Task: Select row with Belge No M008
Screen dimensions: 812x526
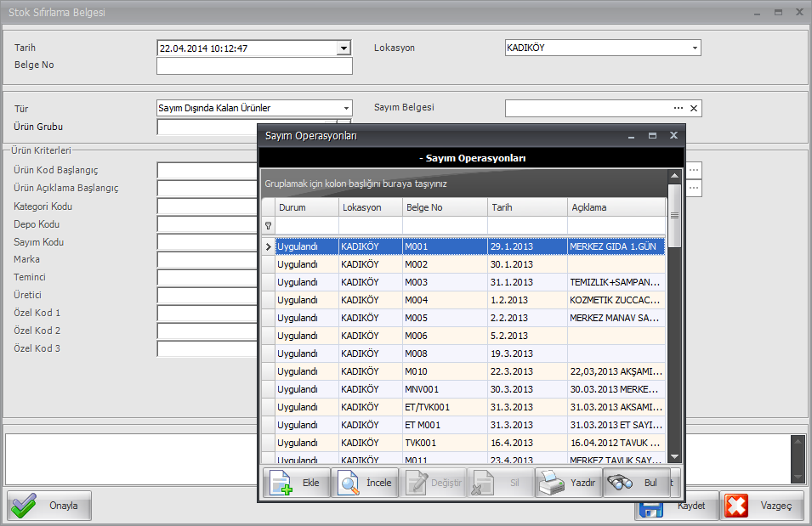Action: (470, 353)
